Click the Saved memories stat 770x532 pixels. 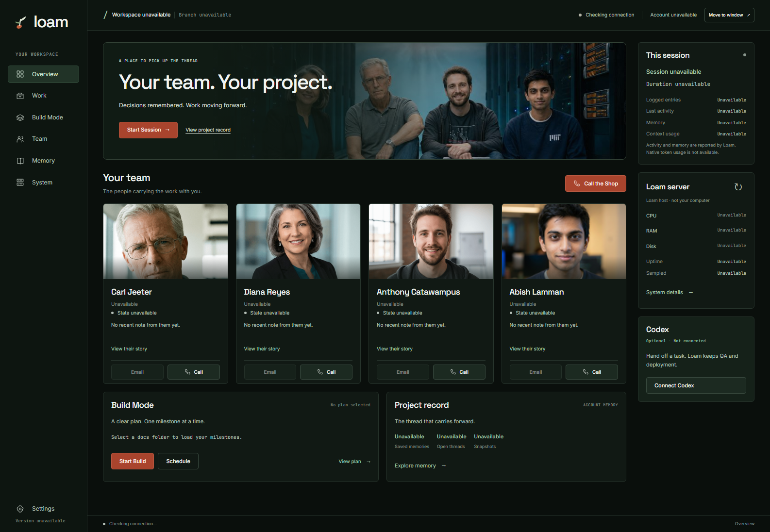pos(412,441)
